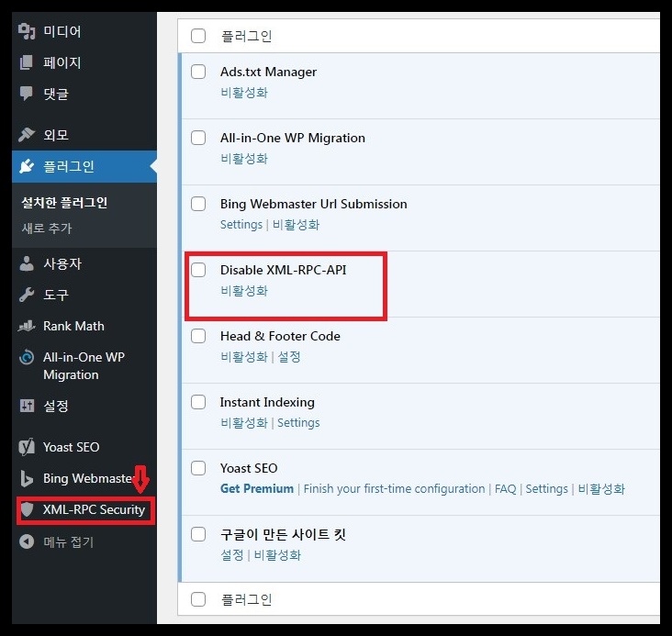The image size is (672, 636).
Task: Click the XML-RPC Security shield icon
Action: click(27, 509)
